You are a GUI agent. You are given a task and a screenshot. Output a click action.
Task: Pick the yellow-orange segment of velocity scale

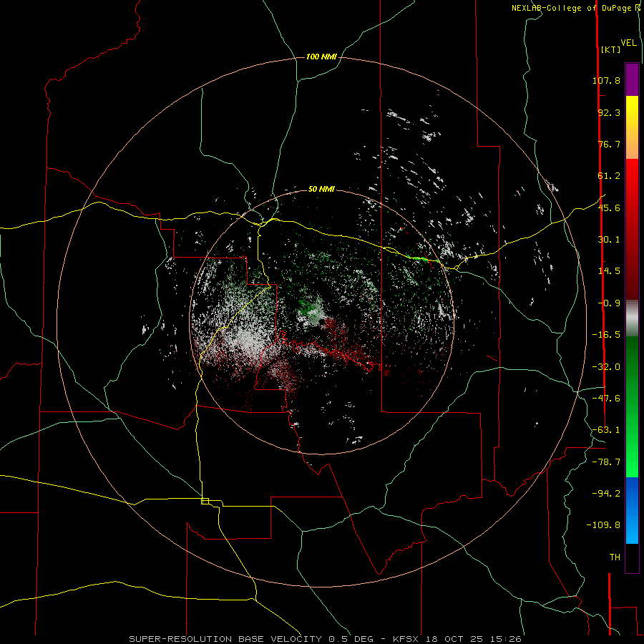632,127
